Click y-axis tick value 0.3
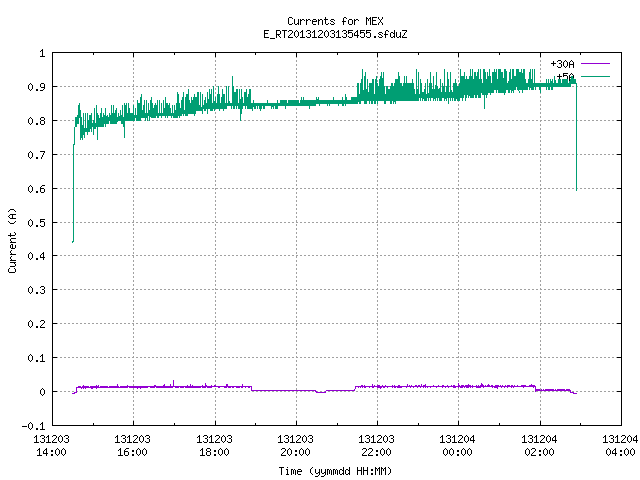 pos(36,290)
